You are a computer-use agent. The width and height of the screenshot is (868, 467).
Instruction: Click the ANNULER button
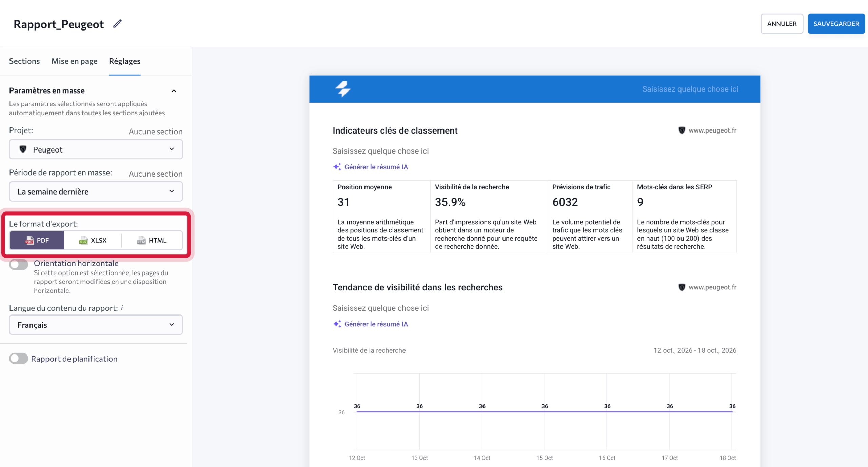(782, 24)
